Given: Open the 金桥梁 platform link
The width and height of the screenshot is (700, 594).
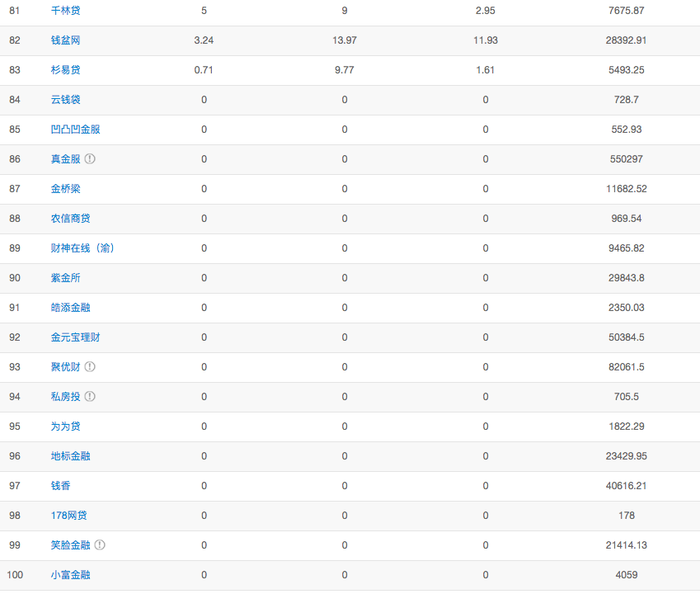Looking at the screenshot, I should (66, 188).
